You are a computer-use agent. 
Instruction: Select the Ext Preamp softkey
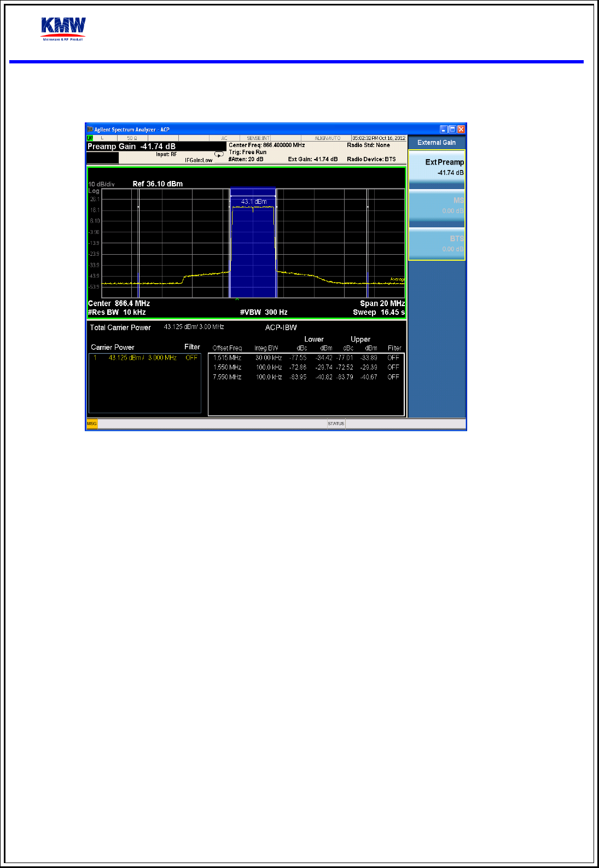point(437,170)
